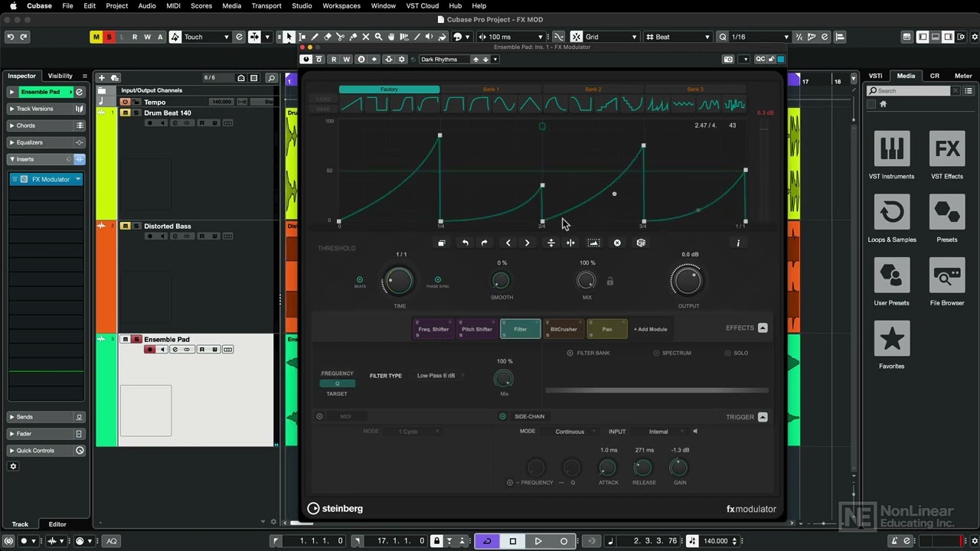Flip the curve vertically
This screenshot has width=980, height=551.
(x=550, y=243)
